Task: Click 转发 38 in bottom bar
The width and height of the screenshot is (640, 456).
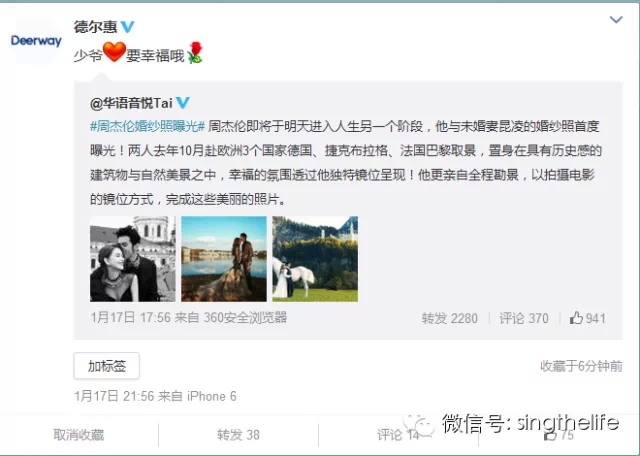Action: coord(238,435)
